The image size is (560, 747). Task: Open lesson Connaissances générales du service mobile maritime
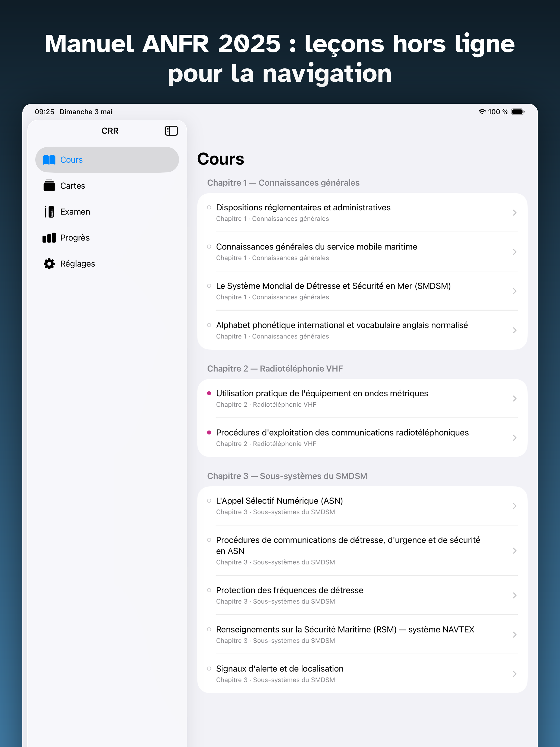(362, 252)
